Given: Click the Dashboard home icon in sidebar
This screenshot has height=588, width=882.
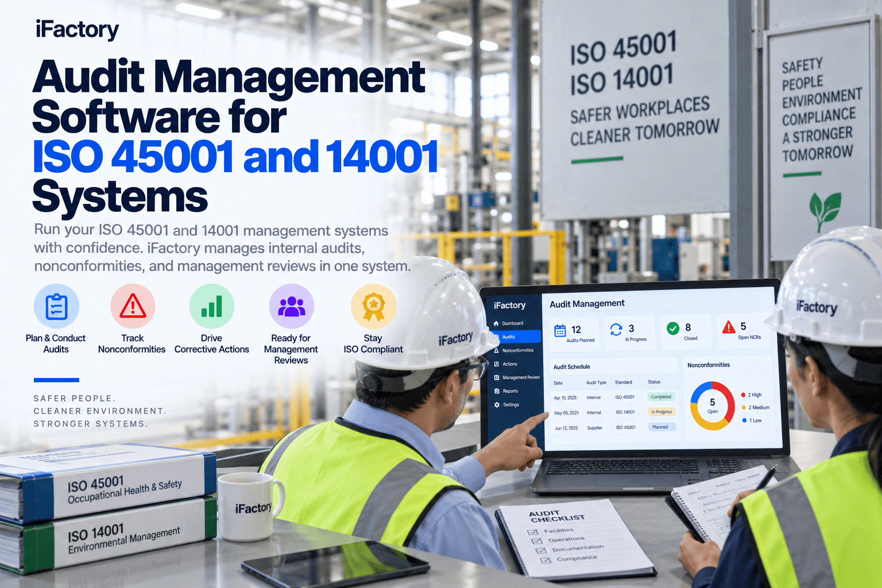Looking at the screenshot, I should (496, 323).
